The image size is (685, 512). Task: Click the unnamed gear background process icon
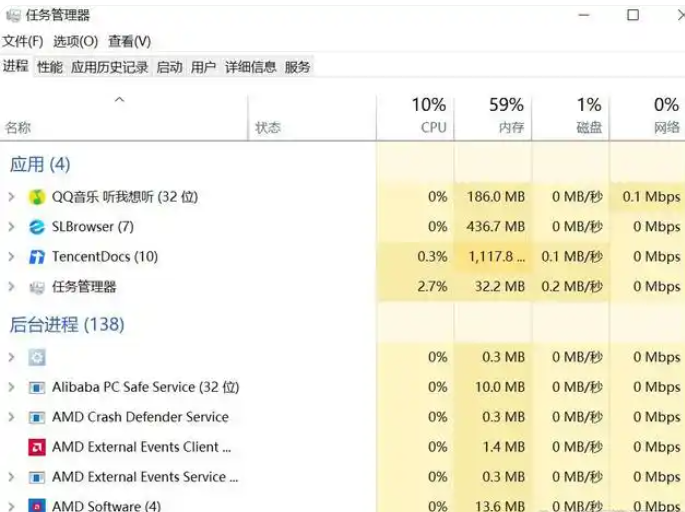pyautogui.click(x=37, y=357)
